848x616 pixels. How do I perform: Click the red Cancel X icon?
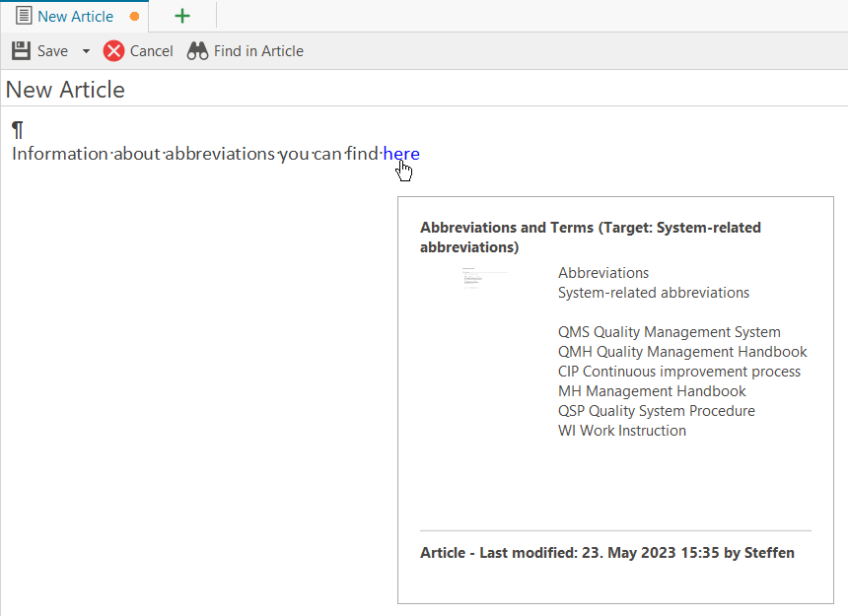click(114, 51)
